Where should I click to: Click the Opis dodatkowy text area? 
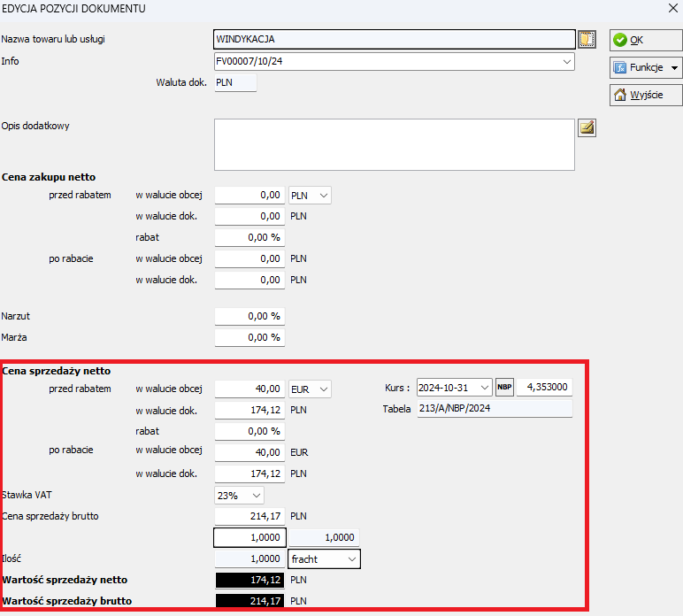pos(394,143)
